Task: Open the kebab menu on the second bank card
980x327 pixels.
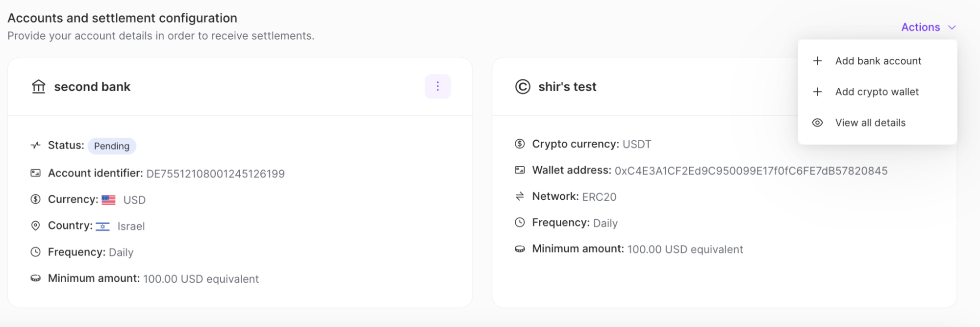Action: coord(437,86)
